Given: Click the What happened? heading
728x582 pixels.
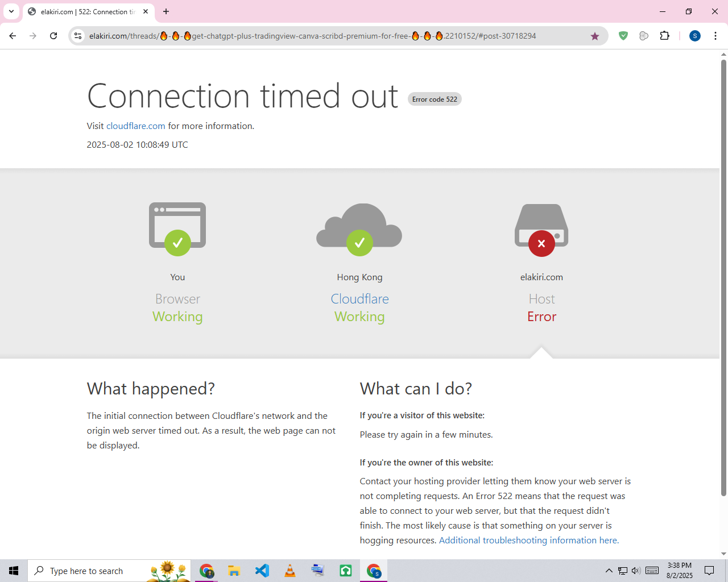Looking at the screenshot, I should click(151, 389).
